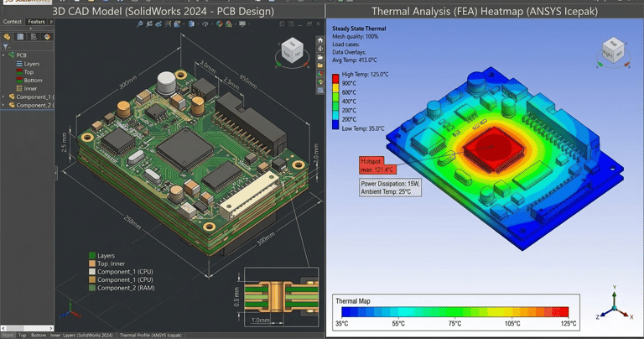This screenshot has width=644, height=339.
Task: Click the via cross-section detail thumbnail
Action: [x=282, y=297]
